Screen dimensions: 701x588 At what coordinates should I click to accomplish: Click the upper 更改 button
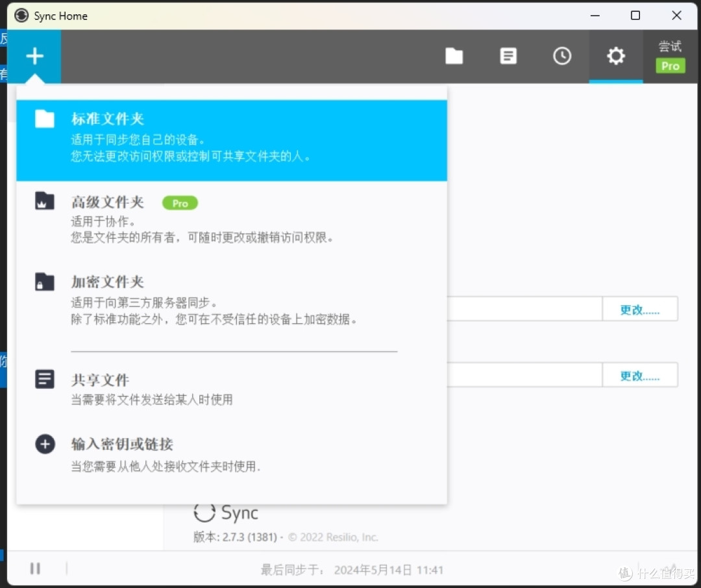[x=640, y=309]
